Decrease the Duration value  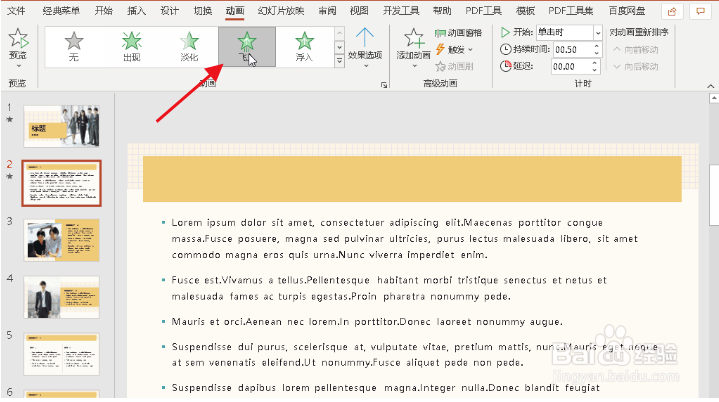596,53
